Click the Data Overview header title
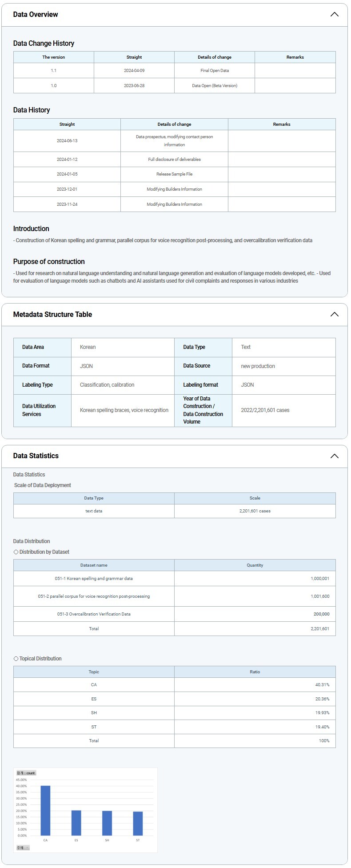Viewport: 351px width, 868px height. (x=36, y=15)
